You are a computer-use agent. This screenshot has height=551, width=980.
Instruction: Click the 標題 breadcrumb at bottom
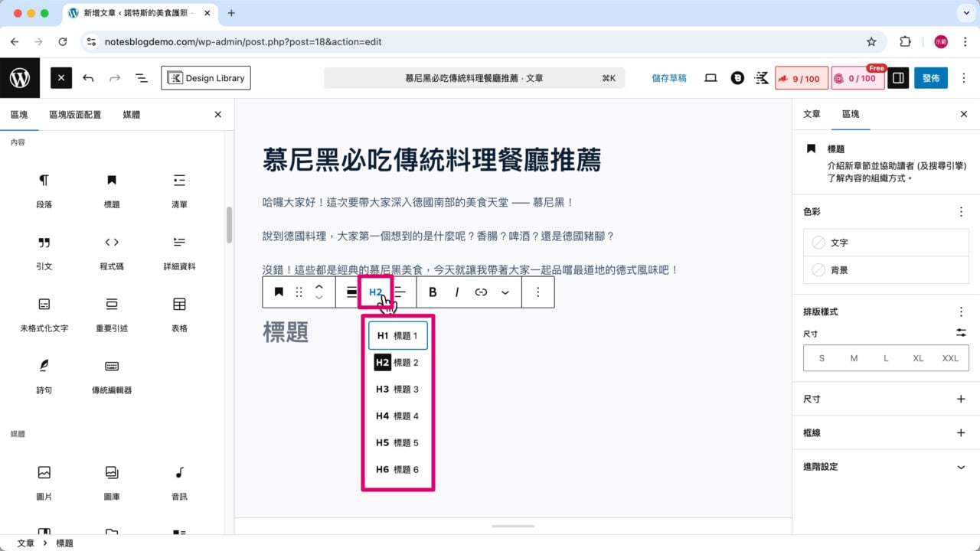[65, 543]
